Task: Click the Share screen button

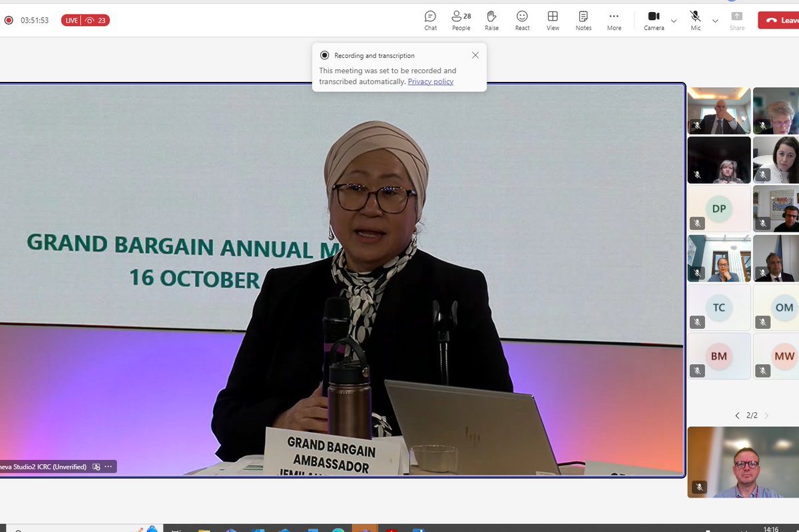Action: tap(737, 20)
